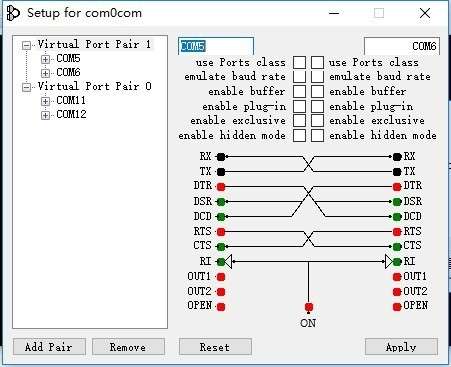
Task: Click the left TX pin indicator
Action: click(x=221, y=172)
